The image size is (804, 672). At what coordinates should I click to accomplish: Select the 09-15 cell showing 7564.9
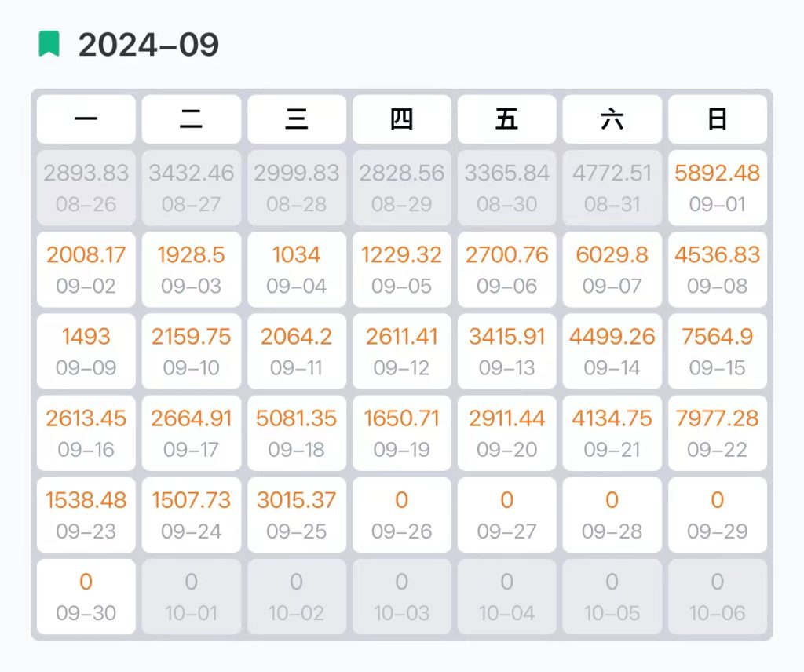(x=717, y=351)
